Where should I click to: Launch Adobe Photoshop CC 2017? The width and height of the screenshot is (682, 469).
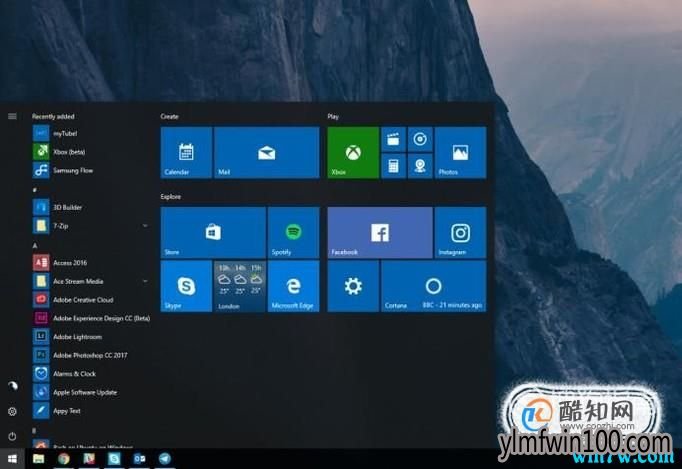(91, 355)
